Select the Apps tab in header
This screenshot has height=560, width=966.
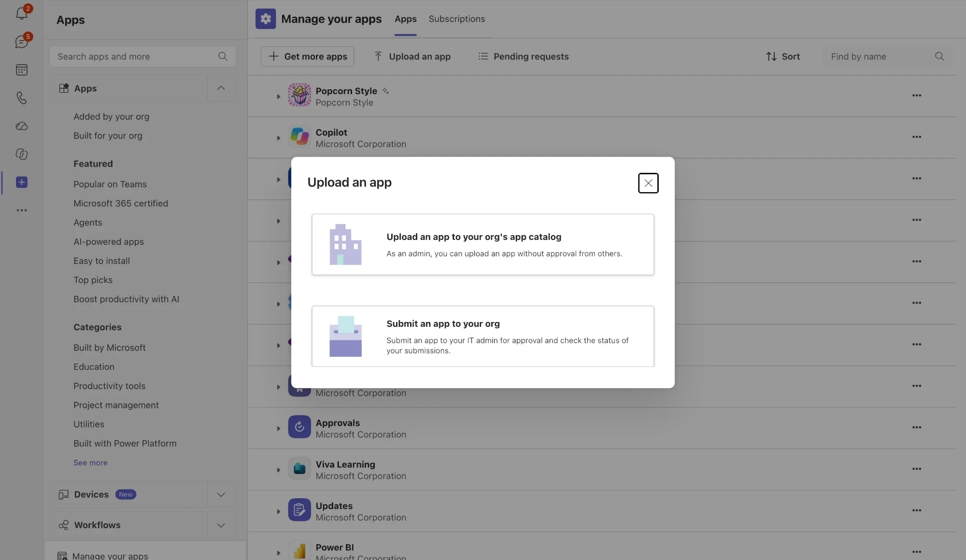pyautogui.click(x=405, y=19)
